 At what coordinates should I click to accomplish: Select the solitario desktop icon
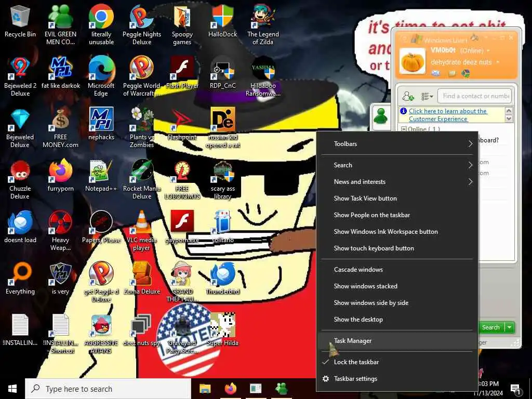coord(222,227)
